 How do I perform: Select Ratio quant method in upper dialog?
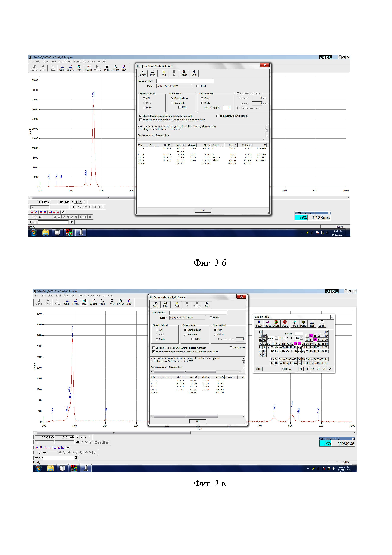tap(144, 108)
